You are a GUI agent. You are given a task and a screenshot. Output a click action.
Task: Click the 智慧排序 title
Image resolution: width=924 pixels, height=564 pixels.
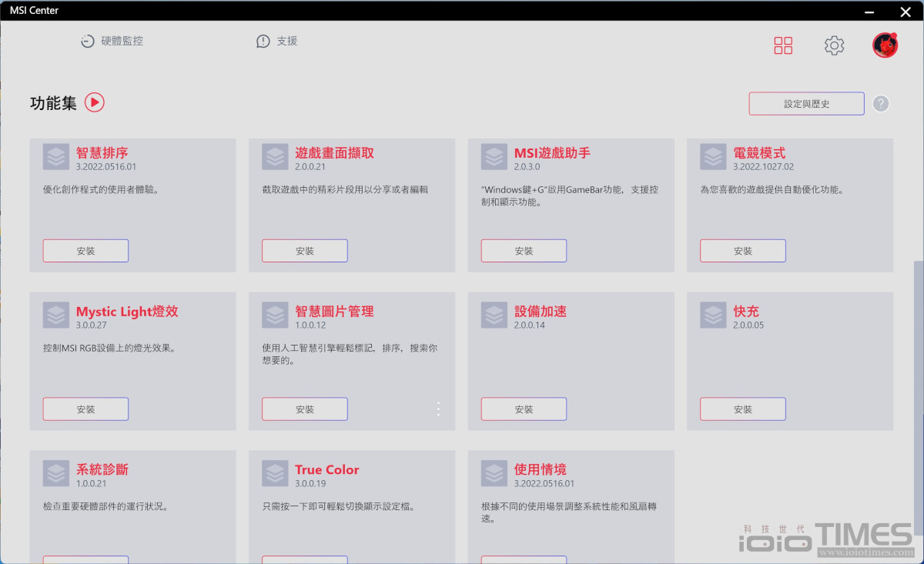coord(102,153)
